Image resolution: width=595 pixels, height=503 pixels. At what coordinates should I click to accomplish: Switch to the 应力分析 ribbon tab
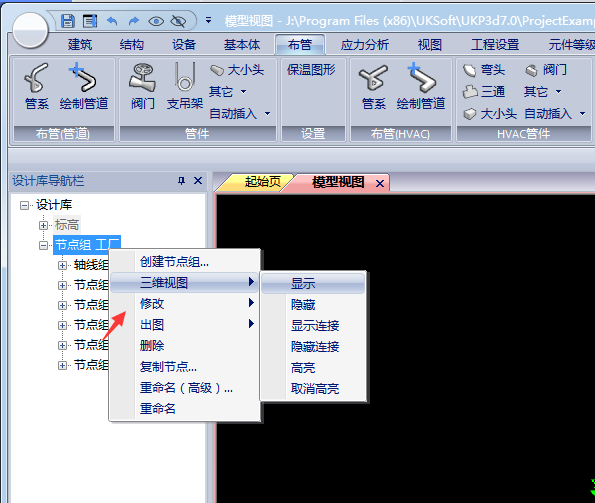click(x=365, y=45)
